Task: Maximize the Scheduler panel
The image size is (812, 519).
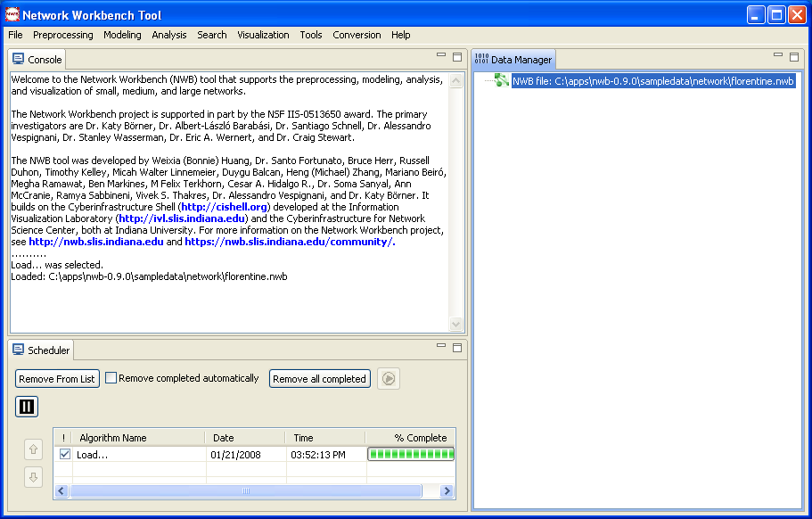Action: pyautogui.click(x=456, y=348)
